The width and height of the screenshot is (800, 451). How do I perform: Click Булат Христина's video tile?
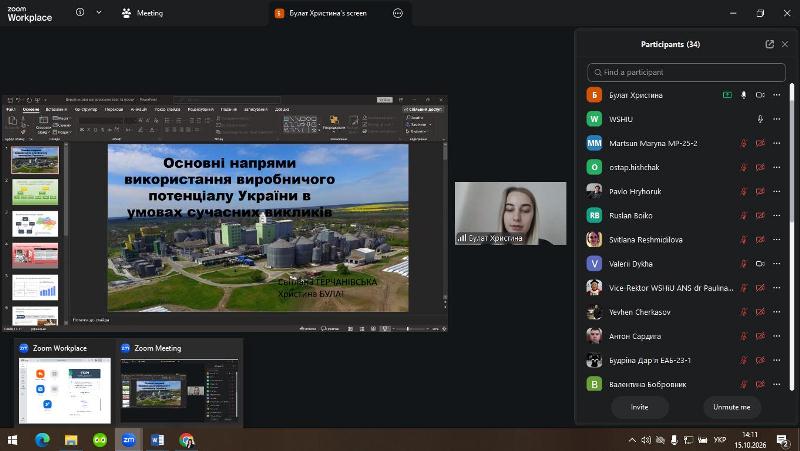(x=510, y=213)
